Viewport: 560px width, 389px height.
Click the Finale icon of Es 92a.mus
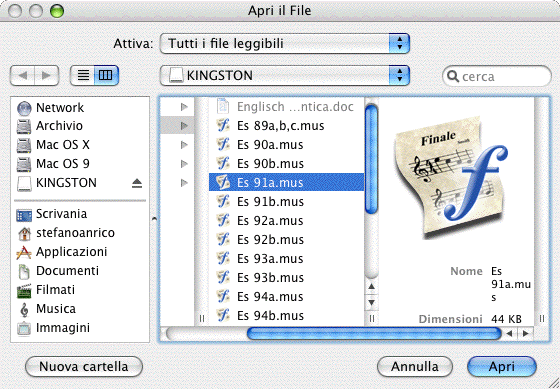[x=223, y=220]
